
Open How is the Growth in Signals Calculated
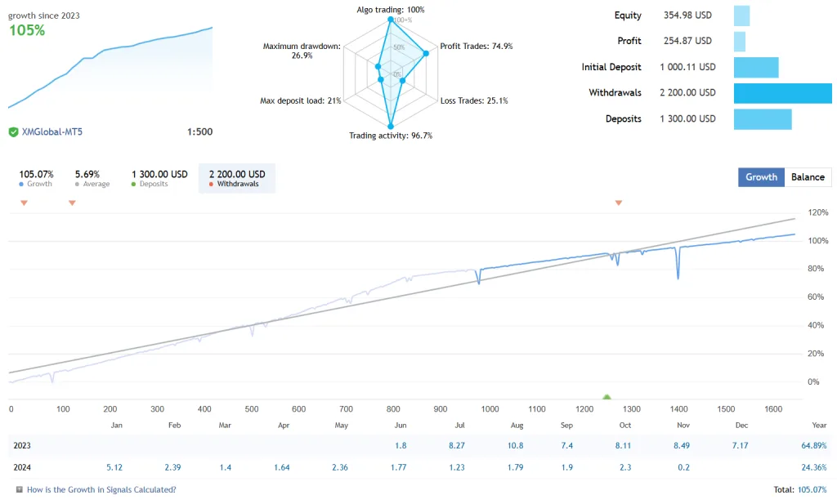click(101, 489)
